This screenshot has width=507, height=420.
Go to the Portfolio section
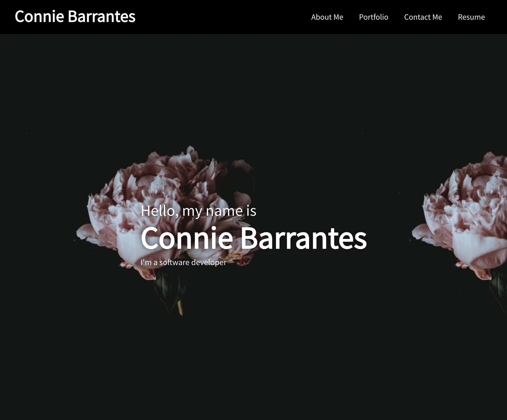click(x=373, y=17)
